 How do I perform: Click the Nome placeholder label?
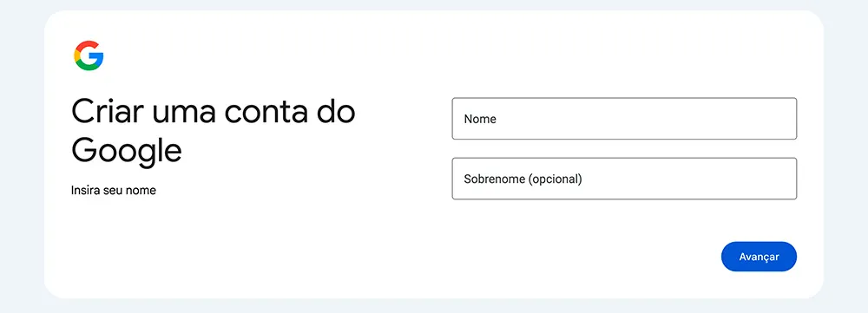click(x=480, y=119)
